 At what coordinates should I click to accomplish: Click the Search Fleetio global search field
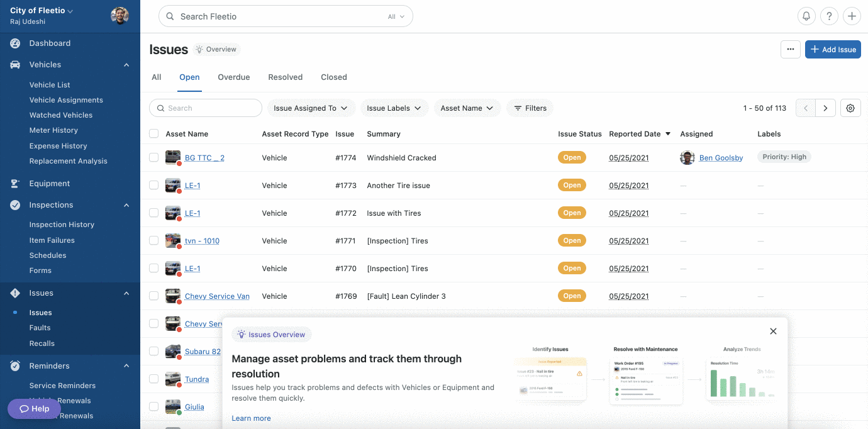pos(286,17)
